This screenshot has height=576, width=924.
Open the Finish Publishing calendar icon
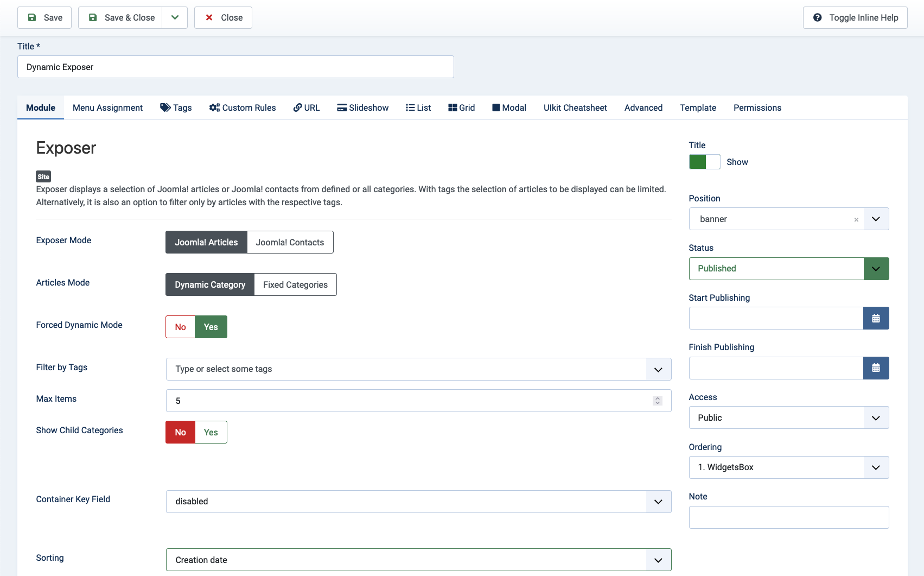(x=876, y=368)
